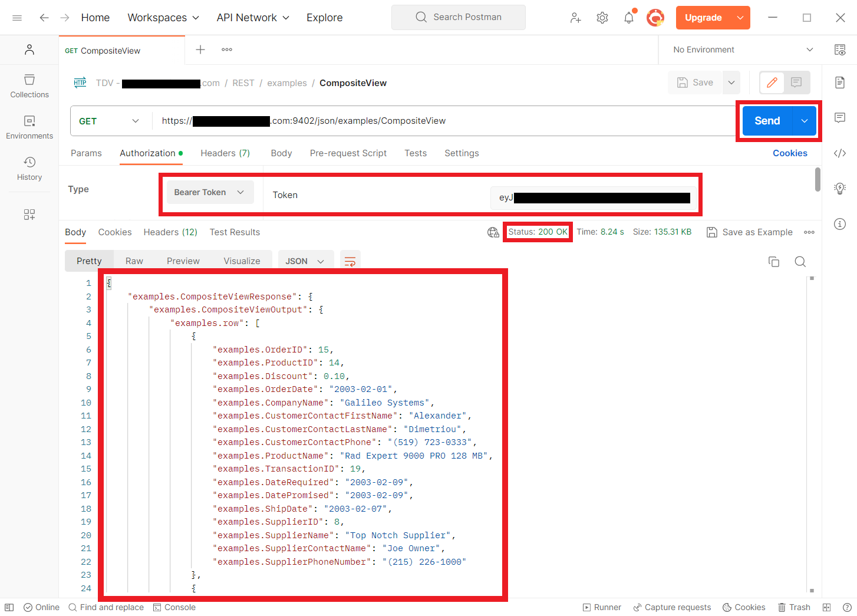Open Environments in the sidebar

29,127
